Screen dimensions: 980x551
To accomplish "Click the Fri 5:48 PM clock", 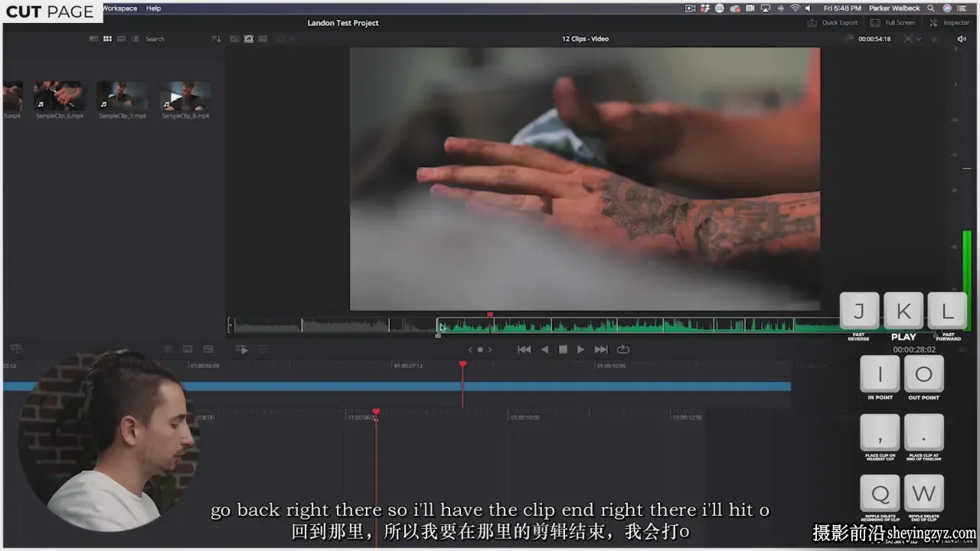I will click(x=842, y=8).
